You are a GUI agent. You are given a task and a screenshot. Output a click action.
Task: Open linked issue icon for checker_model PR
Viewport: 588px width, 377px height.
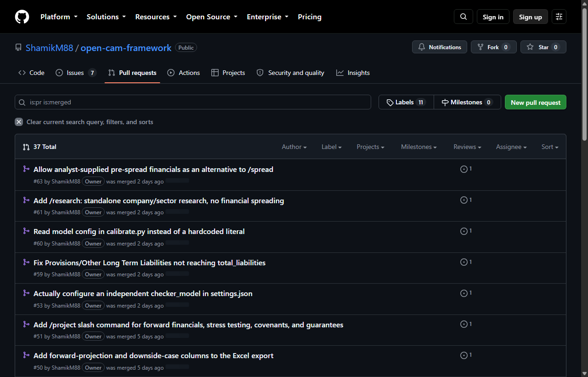[466, 293]
